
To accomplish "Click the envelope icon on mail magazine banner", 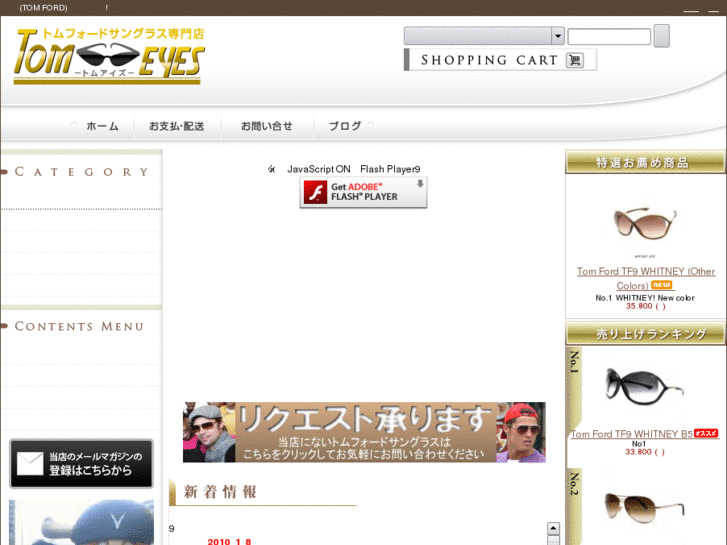I will (30, 464).
